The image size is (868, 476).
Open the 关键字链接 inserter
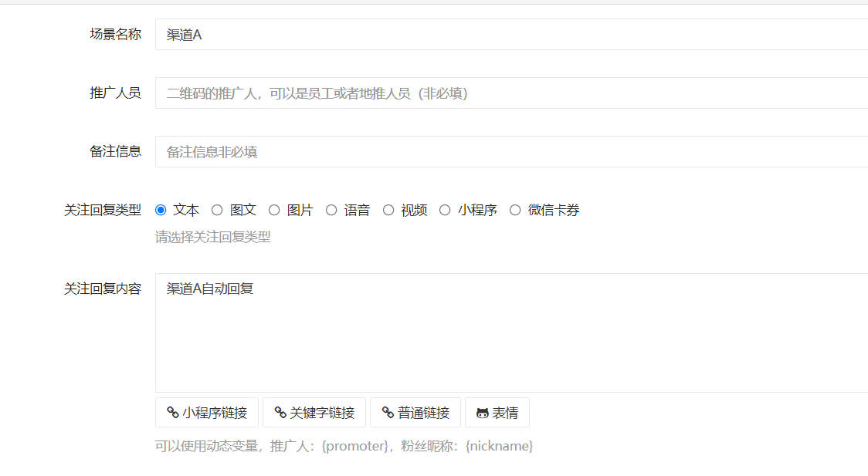[314, 412]
